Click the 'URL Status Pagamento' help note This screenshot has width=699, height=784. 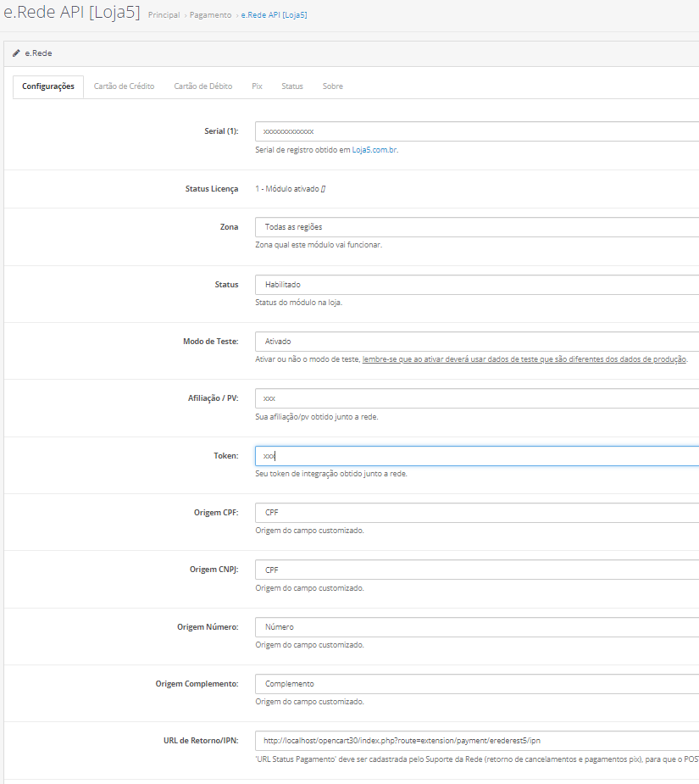pos(477,759)
